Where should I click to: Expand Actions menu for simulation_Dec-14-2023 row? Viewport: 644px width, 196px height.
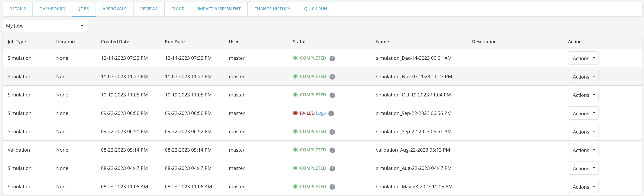tap(583, 58)
